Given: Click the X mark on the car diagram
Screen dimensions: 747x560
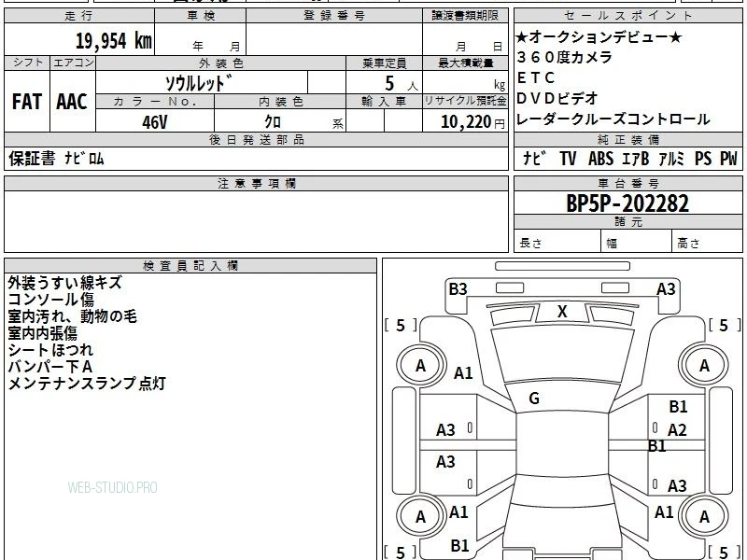Looking at the screenshot, I should [562, 312].
